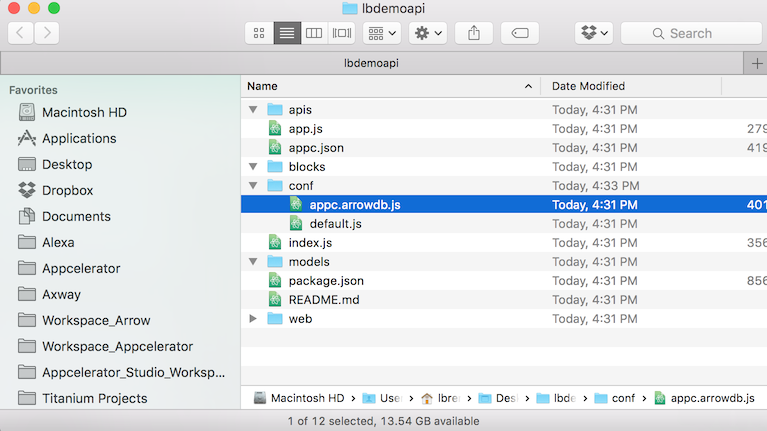Click the Share toolbar button
The width and height of the screenshot is (767, 431).
click(474, 33)
